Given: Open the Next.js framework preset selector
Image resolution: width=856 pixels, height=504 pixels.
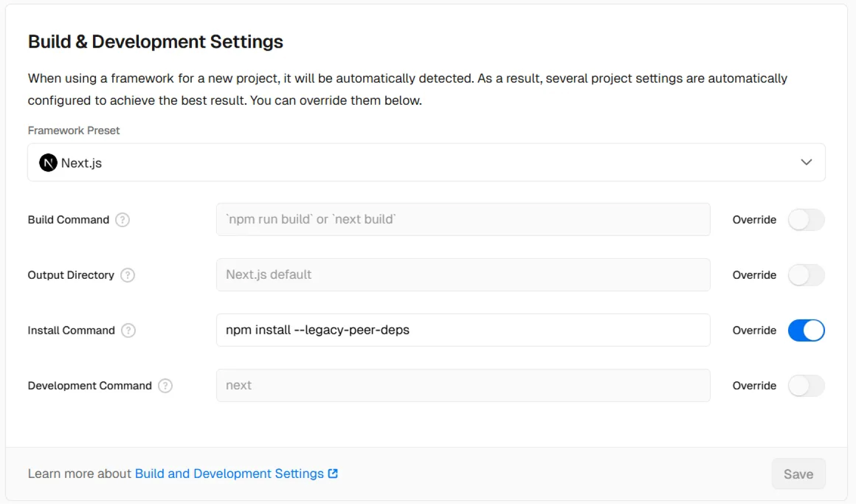Looking at the screenshot, I should pos(426,163).
